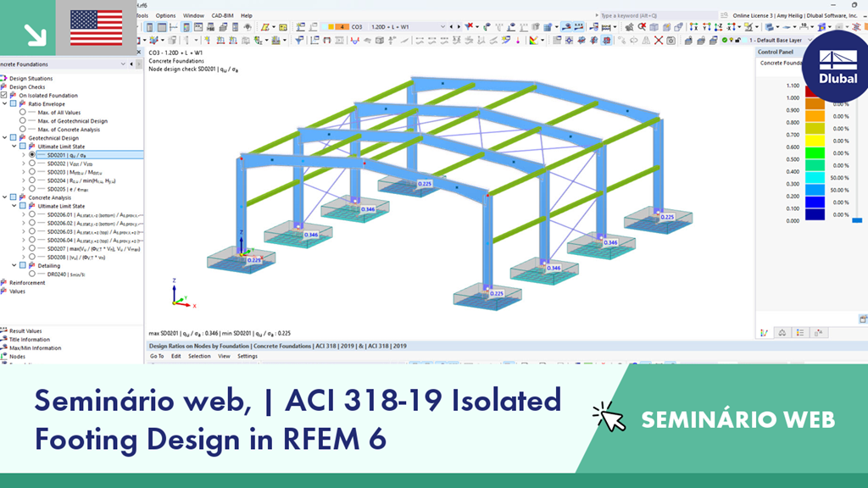
Task: Toggle the On Isolated Foundation checkbox
Action: click(x=4, y=95)
